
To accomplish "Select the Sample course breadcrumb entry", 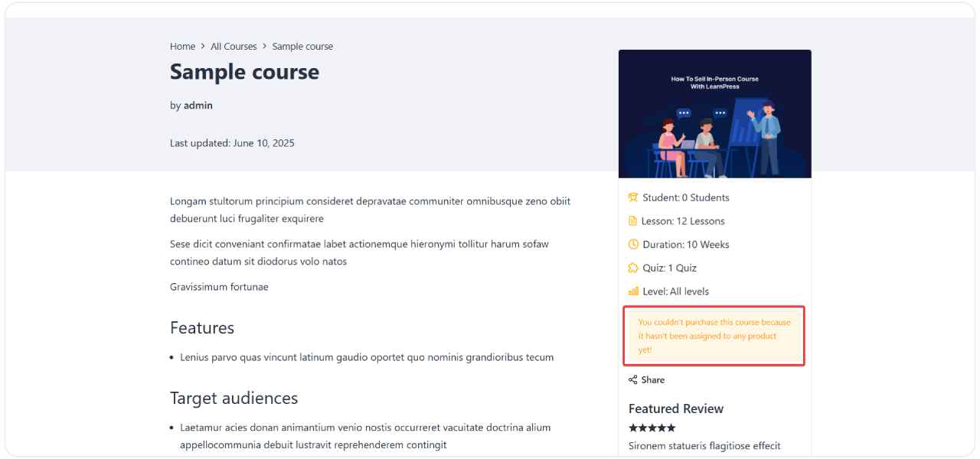I will pyautogui.click(x=302, y=46).
